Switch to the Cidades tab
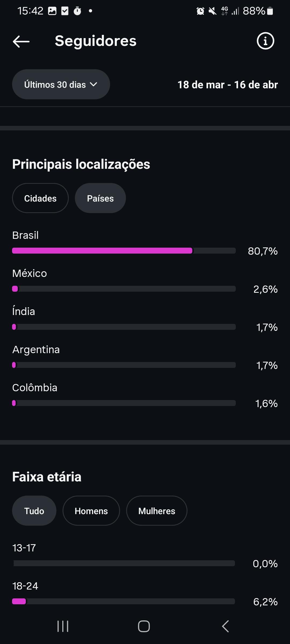Screen dimensions: 290x644 point(40,198)
